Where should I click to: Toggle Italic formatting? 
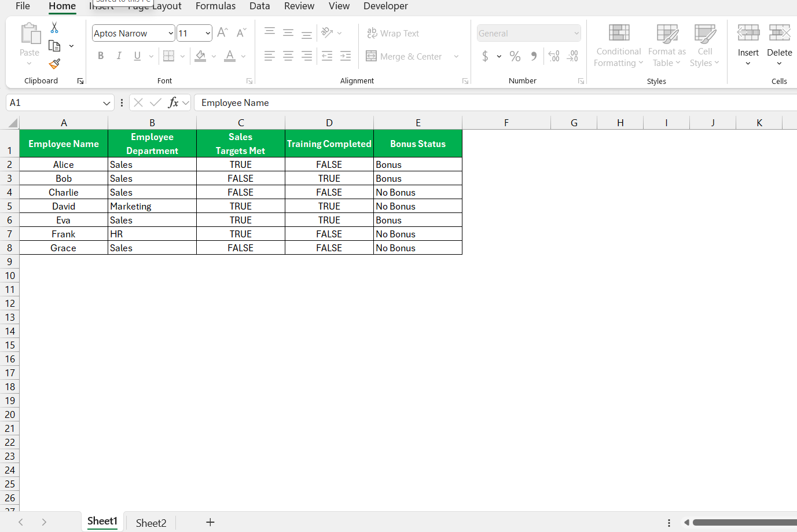[x=119, y=56]
